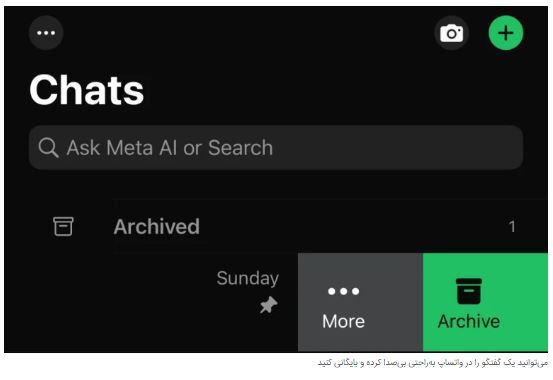This screenshot has height=380, width=553.
Task: Click the archived chats count 1
Action: click(x=512, y=227)
